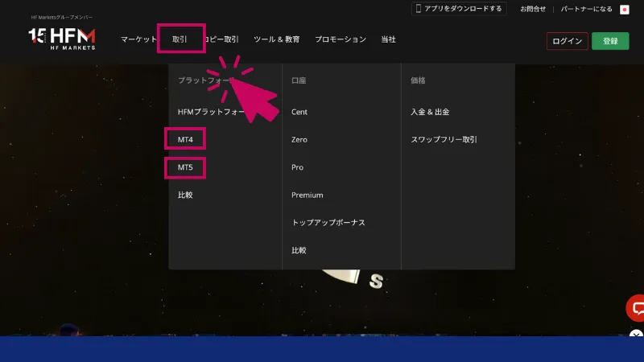Open the Cent account page

click(x=299, y=113)
